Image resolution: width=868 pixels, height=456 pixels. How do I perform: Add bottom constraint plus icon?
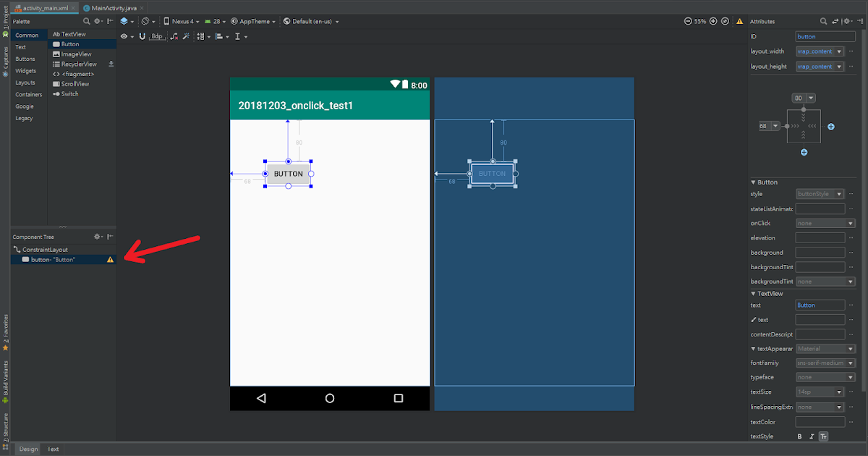pos(804,153)
